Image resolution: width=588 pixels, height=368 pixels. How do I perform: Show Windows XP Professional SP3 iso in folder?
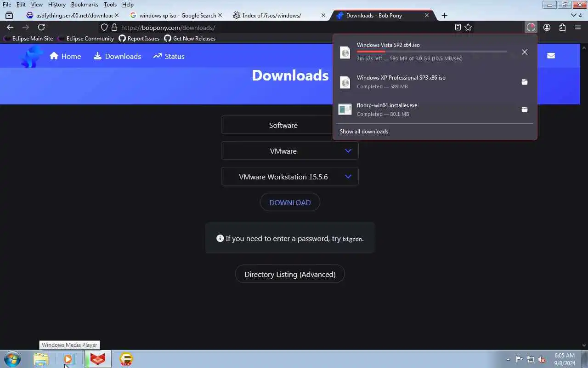click(525, 82)
